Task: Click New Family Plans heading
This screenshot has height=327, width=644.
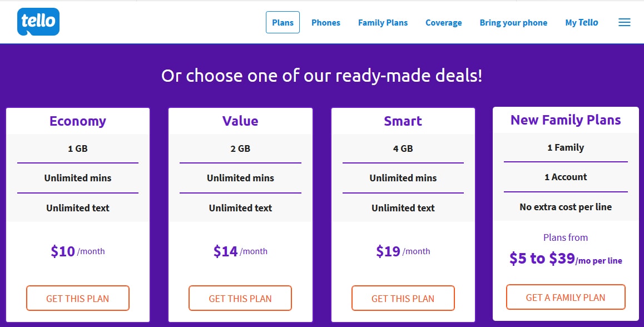Action: (x=566, y=120)
